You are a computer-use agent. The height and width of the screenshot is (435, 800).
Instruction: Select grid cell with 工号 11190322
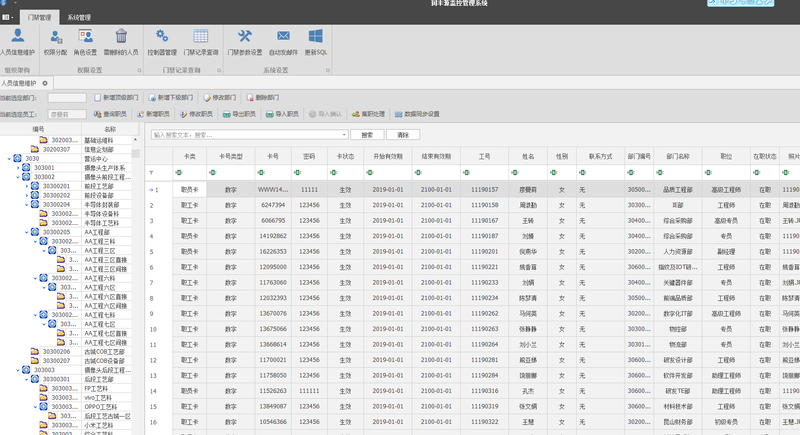[x=484, y=422]
